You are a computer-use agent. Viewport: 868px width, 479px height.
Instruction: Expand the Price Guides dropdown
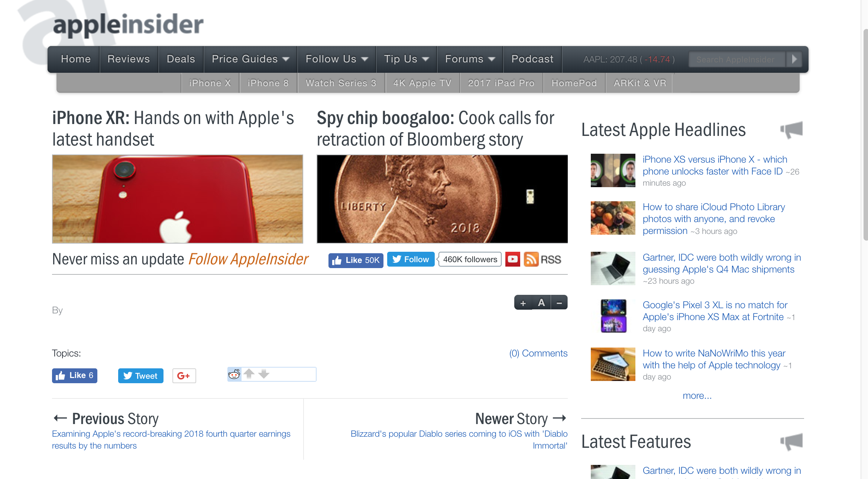point(250,59)
